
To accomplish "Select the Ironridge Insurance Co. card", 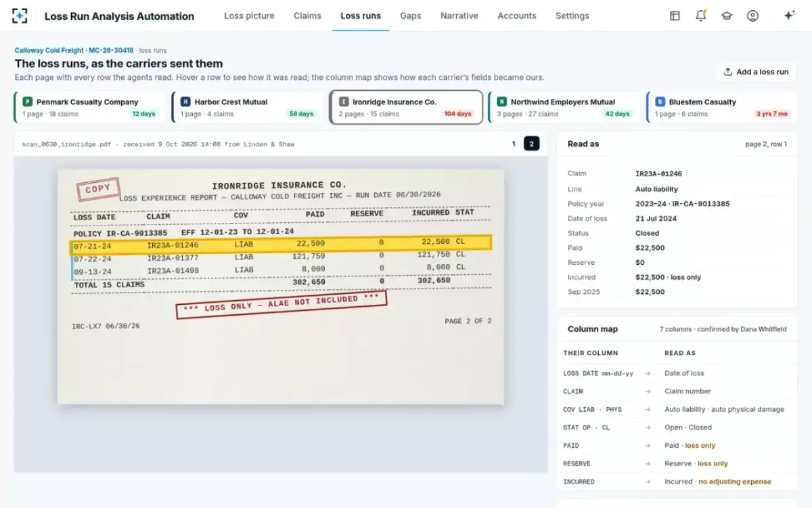I will point(406,108).
